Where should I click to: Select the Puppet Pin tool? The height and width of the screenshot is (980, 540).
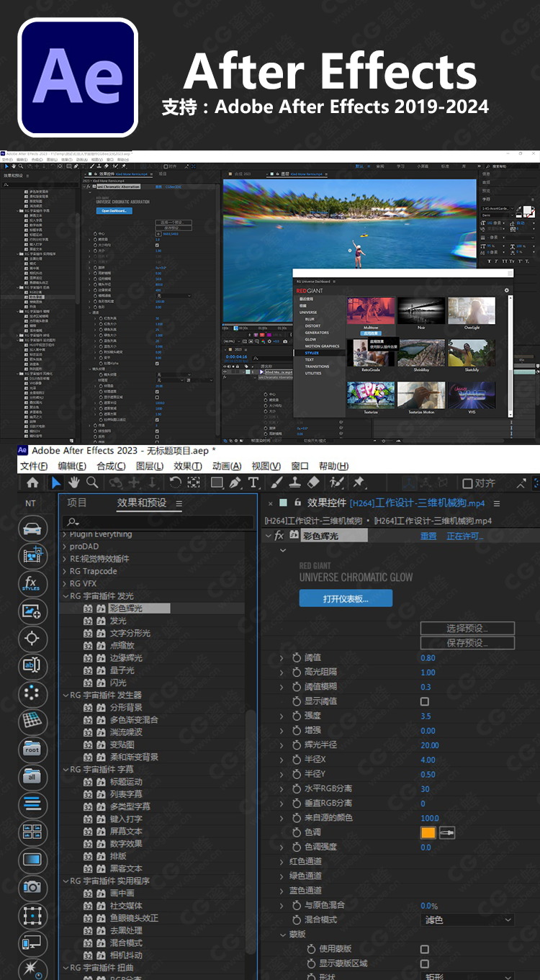click(x=359, y=483)
